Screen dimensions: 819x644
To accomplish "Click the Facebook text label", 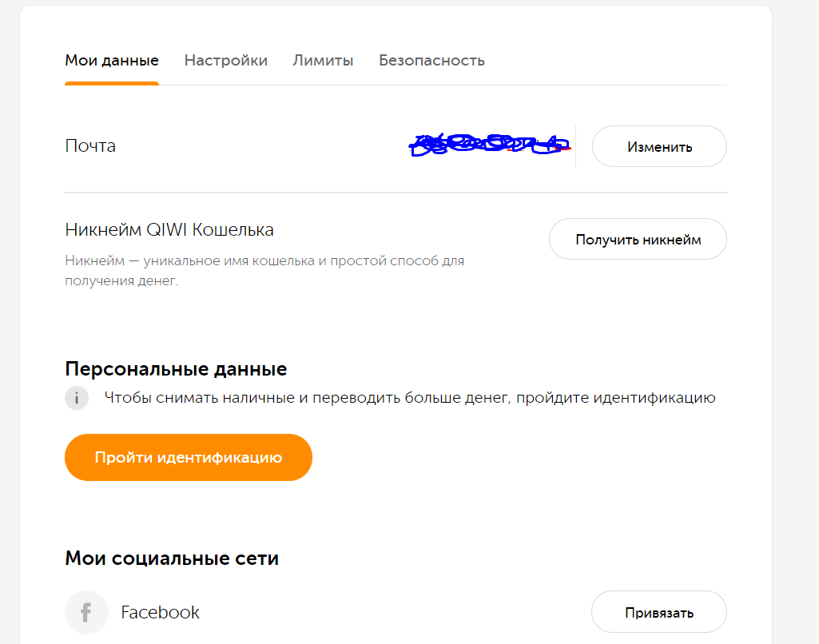I will pos(160,613).
